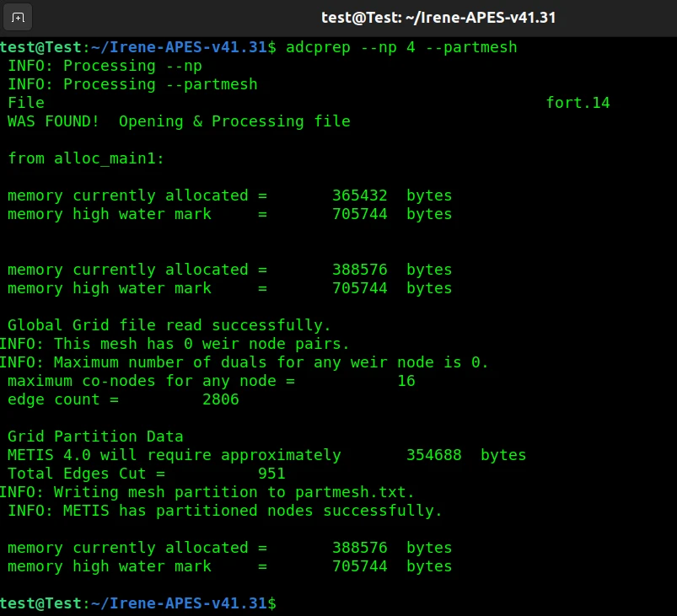Image resolution: width=677 pixels, height=616 pixels.
Task: Click the 'INFO: Processing --np' line
Action: 105,66
